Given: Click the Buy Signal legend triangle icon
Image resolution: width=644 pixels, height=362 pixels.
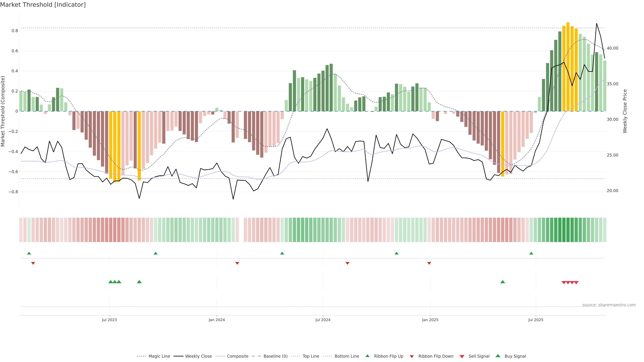Looking at the screenshot, I should coord(498,356).
